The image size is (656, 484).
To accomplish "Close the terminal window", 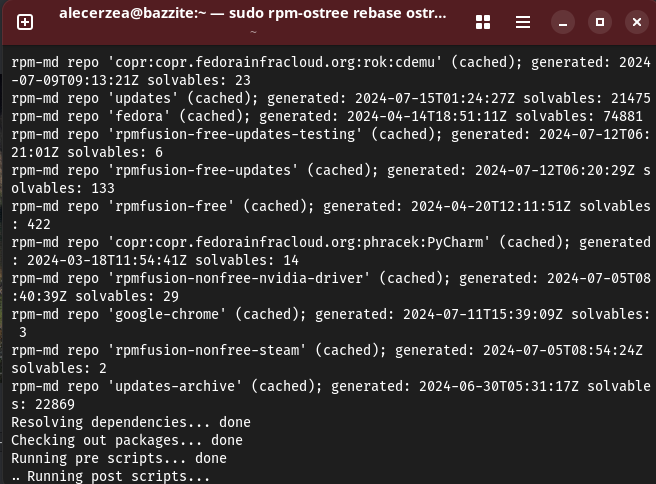I will (636, 21).
